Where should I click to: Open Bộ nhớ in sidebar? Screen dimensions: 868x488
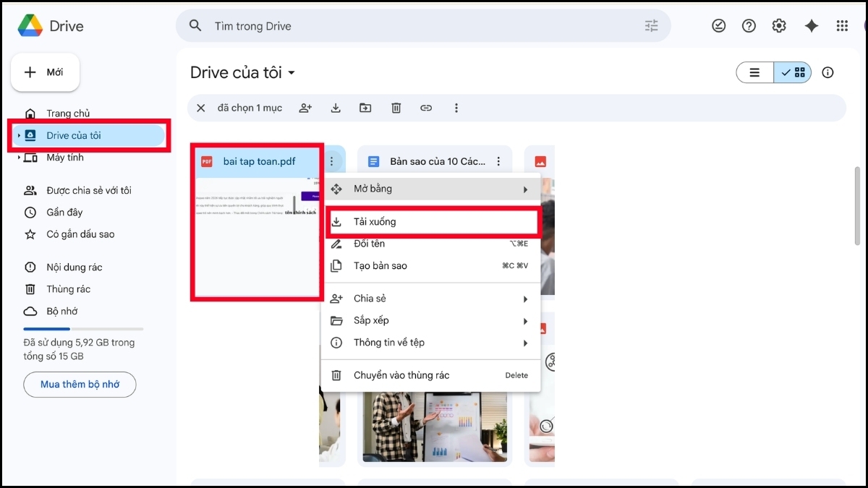pyautogui.click(x=62, y=312)
